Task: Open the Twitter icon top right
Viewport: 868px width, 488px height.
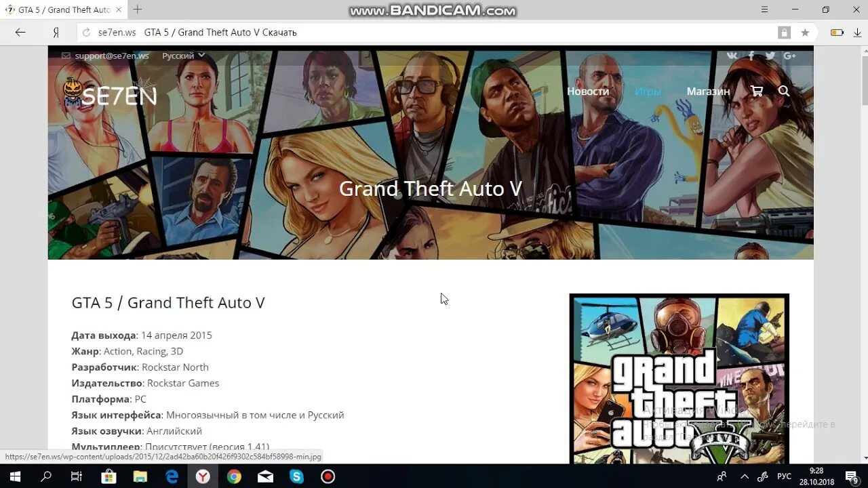Action: pyautogui.click(x=770, y=56)
